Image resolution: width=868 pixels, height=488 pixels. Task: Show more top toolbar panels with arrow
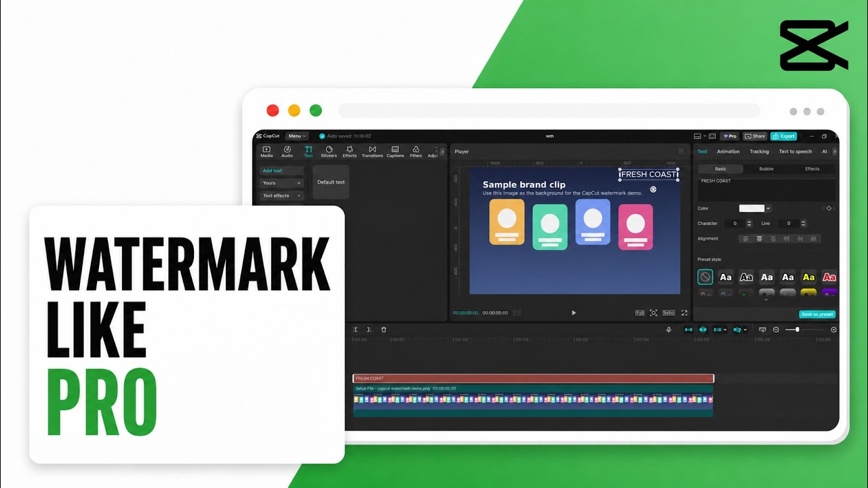tap(443, 152)
